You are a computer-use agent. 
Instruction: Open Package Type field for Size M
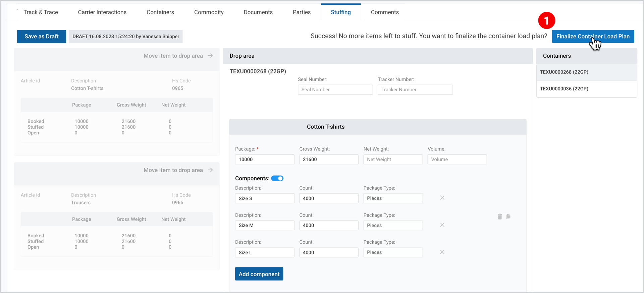pos(393,225)
